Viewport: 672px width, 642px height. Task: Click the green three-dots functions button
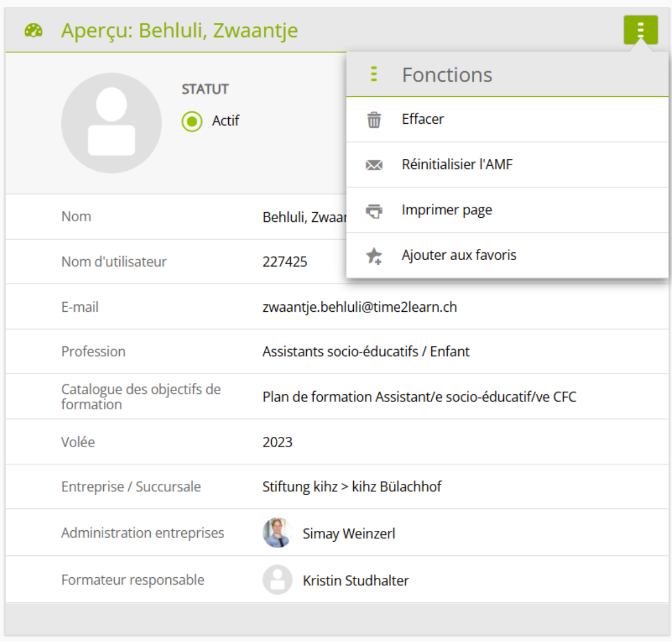[640, 30]
